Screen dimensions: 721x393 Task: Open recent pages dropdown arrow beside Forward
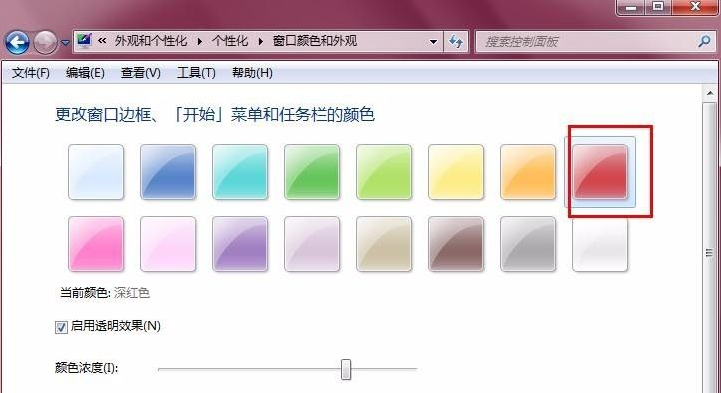[65, 43]
